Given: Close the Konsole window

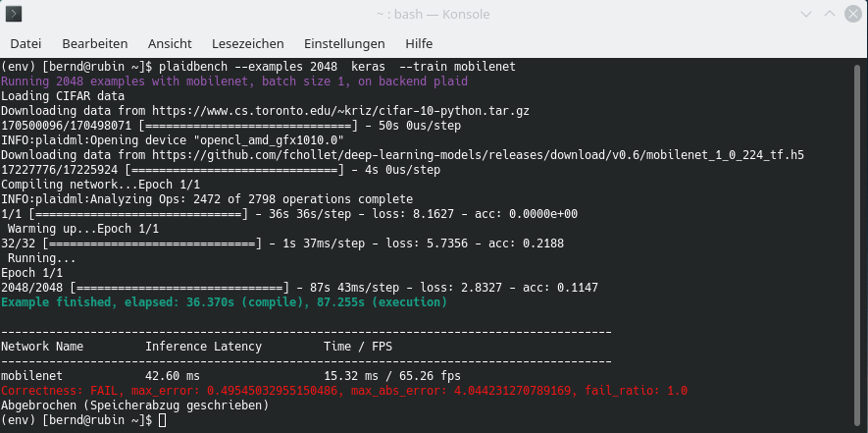Looking at the screenshot, I should (853, 14).
